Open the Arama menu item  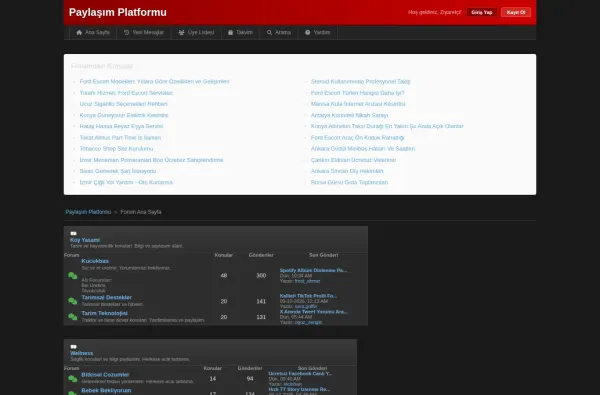(x=279, y=33)
